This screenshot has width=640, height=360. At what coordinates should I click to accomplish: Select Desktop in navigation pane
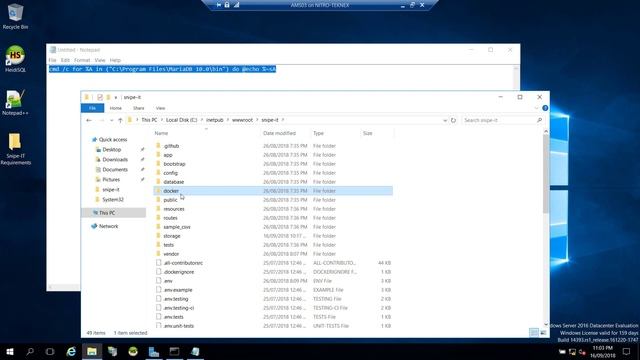(111, 149)
